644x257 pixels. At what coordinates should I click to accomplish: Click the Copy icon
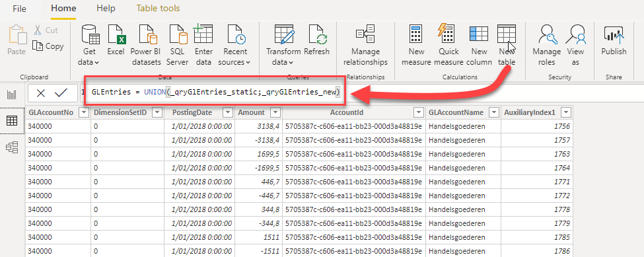pyautogui.click(x=38, y=46)
